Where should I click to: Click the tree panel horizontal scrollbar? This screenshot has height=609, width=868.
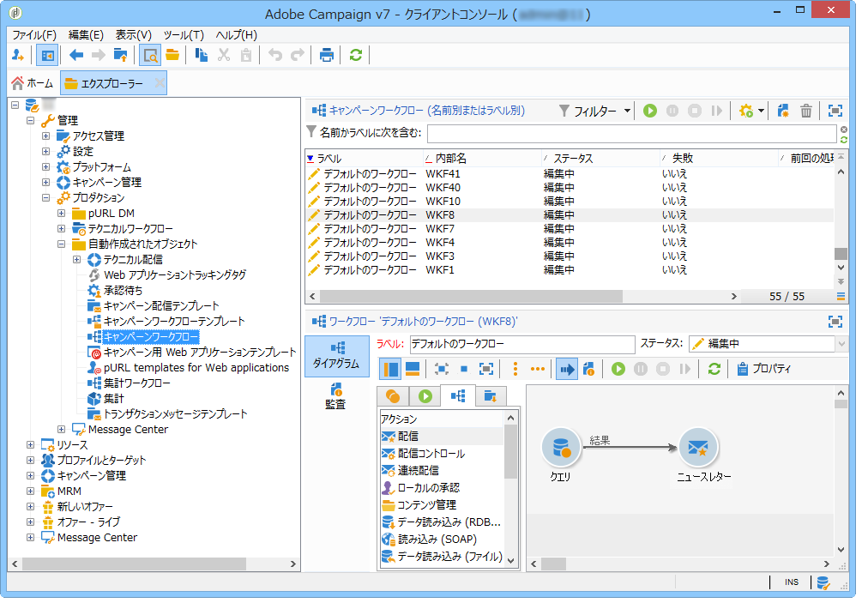tap(134, 564)
